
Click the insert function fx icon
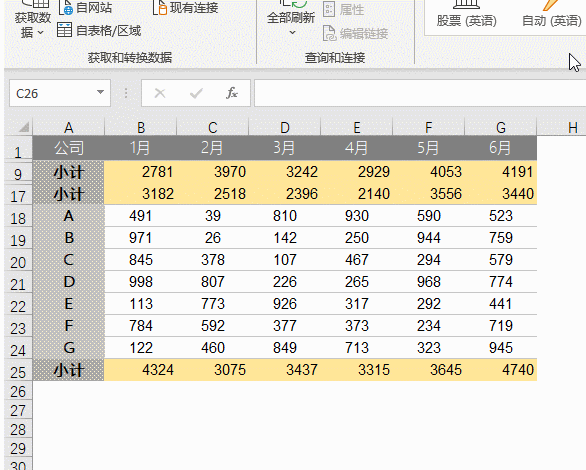(232, 93)
